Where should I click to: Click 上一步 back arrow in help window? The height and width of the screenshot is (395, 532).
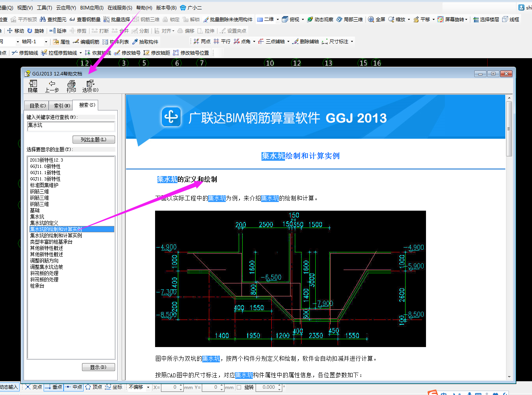pos(52,86)
